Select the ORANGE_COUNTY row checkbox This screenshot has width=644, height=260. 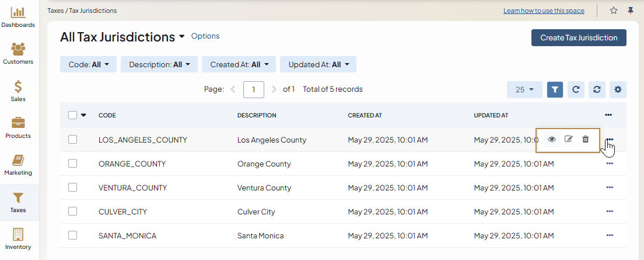point(73,164)
